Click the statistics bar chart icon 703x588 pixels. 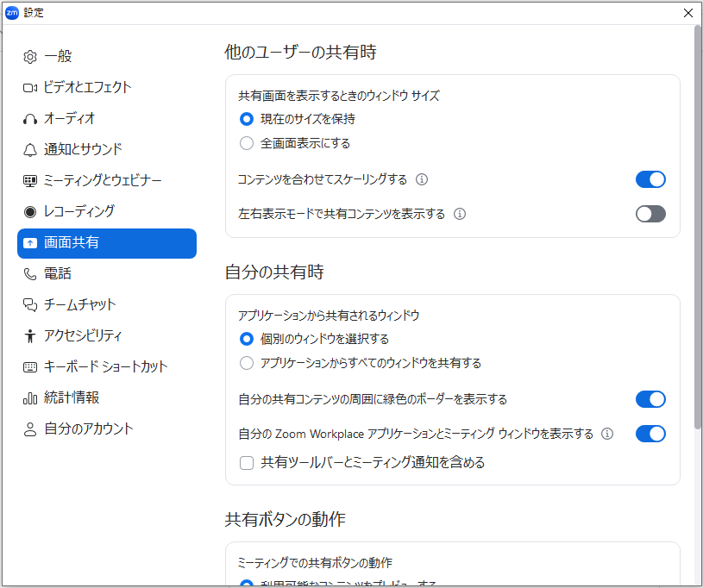(x=30, y=398)
